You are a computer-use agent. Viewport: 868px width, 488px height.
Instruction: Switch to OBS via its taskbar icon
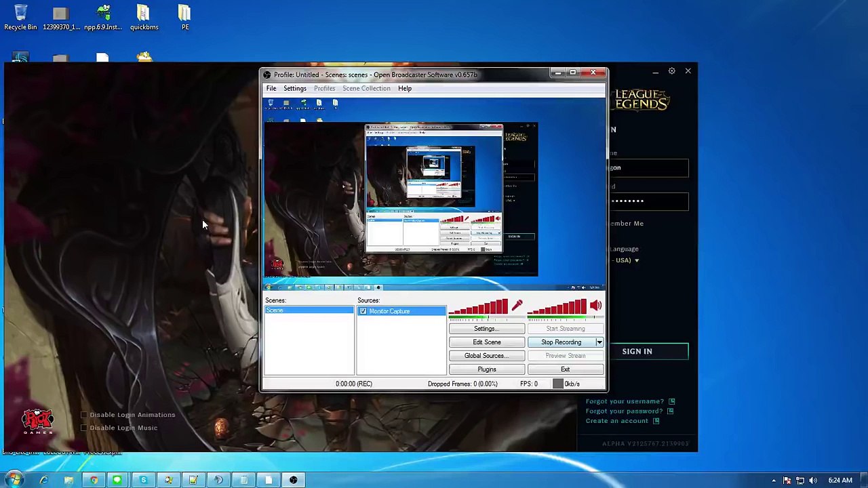[x=293, y=481]
